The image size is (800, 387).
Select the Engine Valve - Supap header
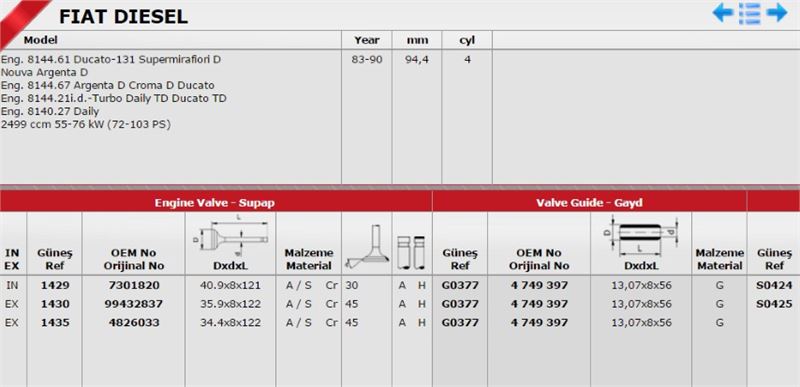click(x=215, y=202)
